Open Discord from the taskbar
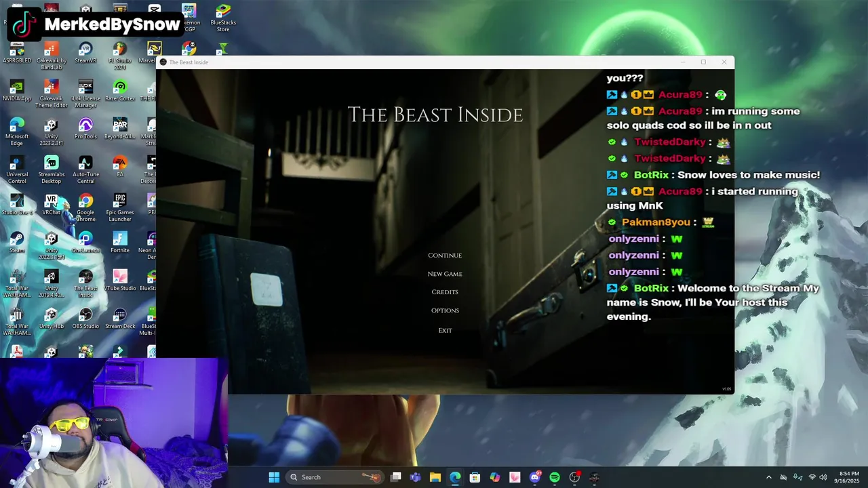Image resolution: width=868 pixels, height=488 pixels. tap(535, 477)
